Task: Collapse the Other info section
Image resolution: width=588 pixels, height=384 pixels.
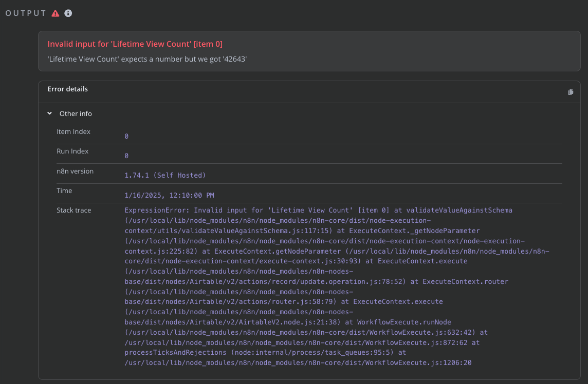Action: (49, 113)
